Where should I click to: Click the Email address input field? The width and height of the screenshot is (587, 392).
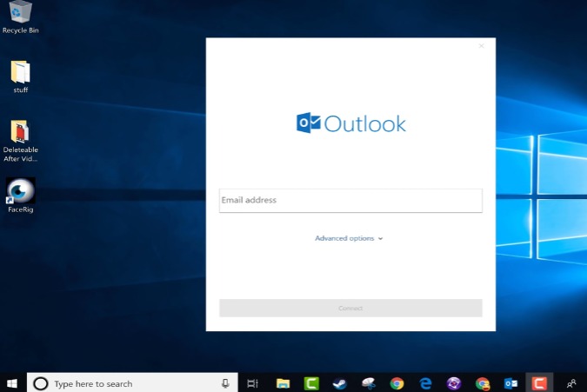[x=350, y=201]
